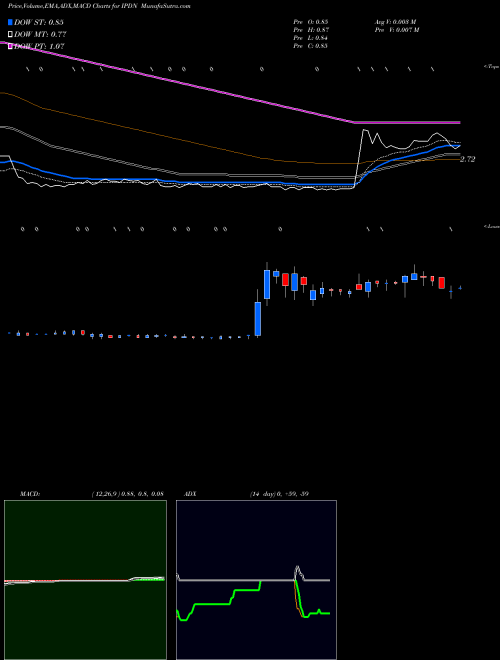Click the 2.72 price label
Screen dimensions: 500x660
tap(468, 160)
